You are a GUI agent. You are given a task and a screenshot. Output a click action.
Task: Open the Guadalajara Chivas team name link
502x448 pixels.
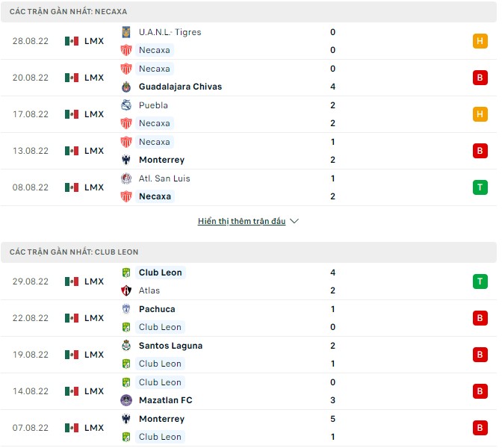tap(180, 87)
